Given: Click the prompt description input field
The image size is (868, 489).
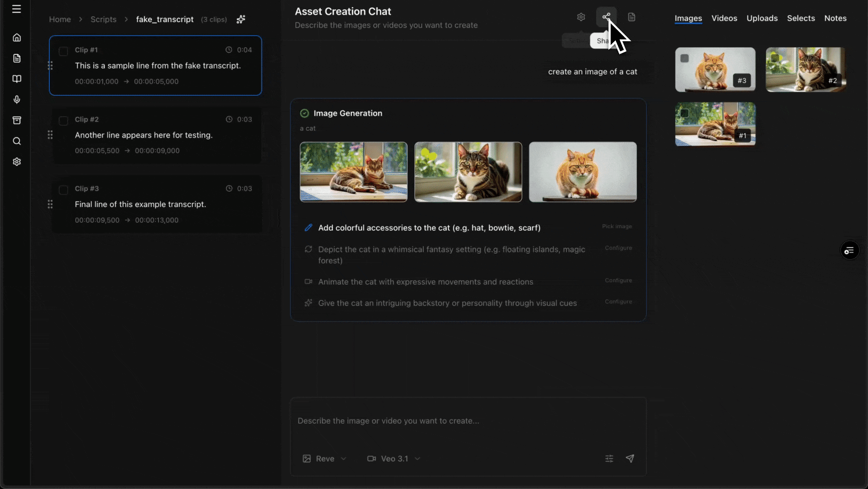Looking at the screenshot, I should [x=468, y=421].
